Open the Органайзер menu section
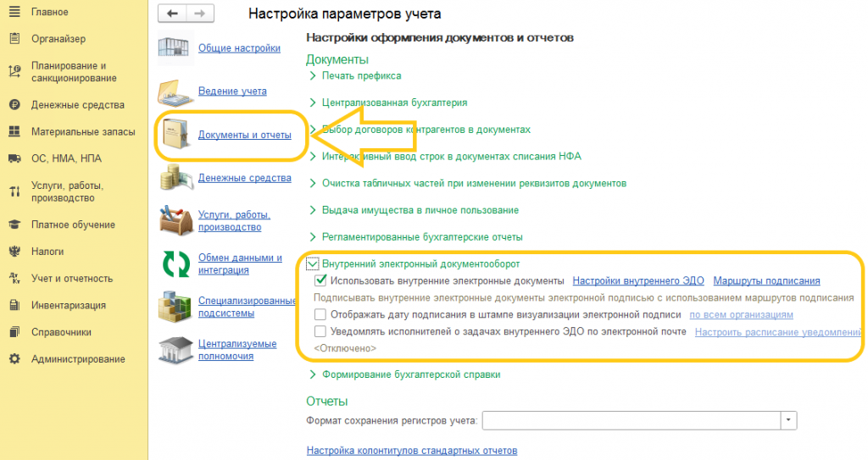This screenshot has height=460, width=868. (58, 39)
